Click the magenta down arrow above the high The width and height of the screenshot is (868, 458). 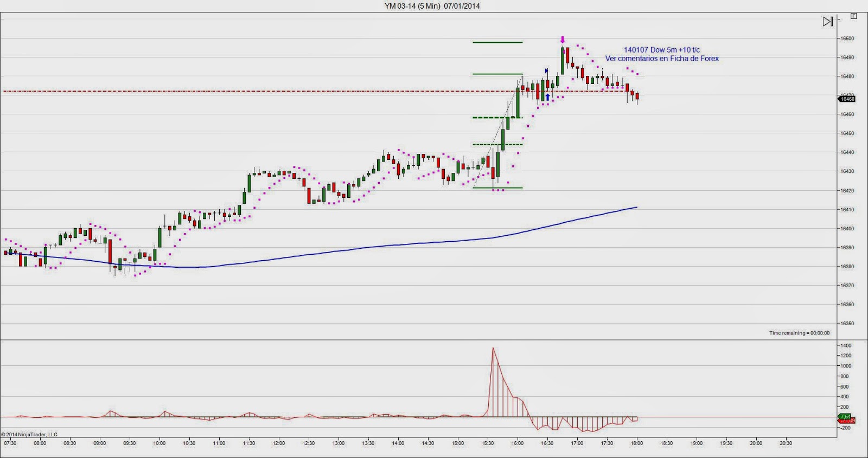[x=563, y=40]
